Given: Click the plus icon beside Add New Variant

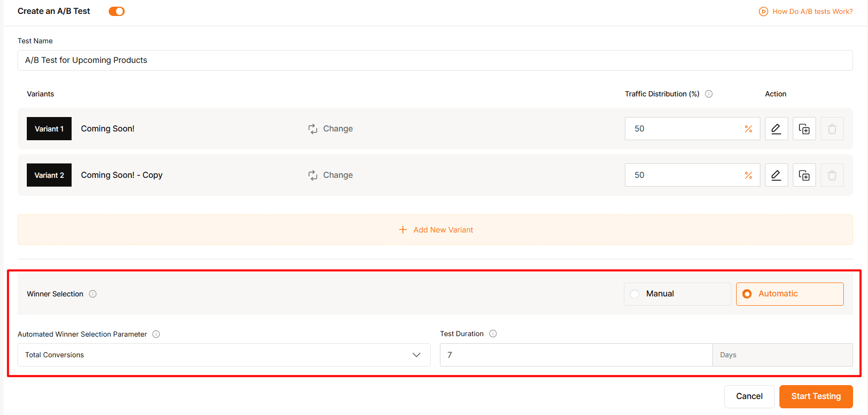Looking at the screenshot, I should click(x=403, y=229).
